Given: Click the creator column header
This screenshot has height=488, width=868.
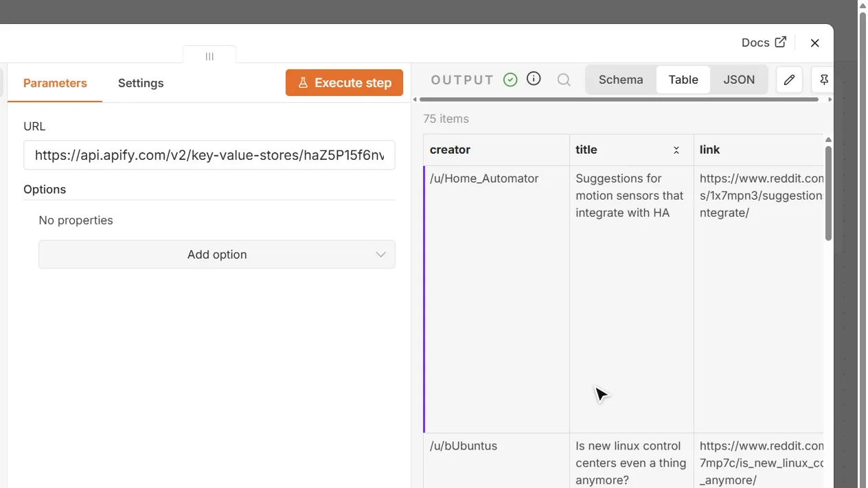Looking at the screenshot, I should pyautogui.click(x=496, y=150).
